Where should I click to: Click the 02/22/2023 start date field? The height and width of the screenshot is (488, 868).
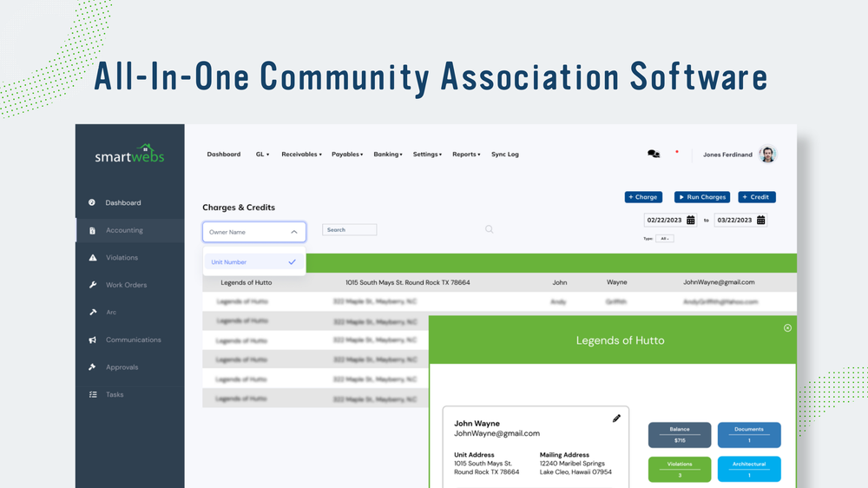click(670, 220)
